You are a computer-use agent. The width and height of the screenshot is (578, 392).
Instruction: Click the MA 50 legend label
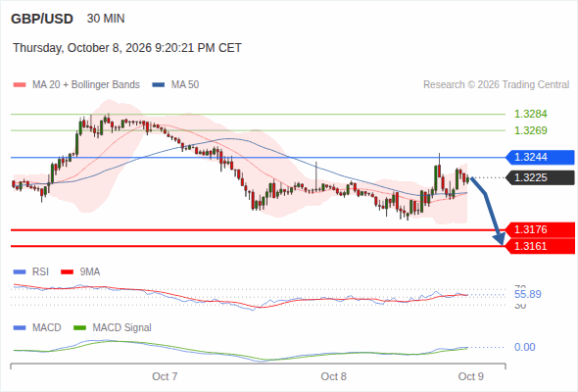[x=185, y=85]
